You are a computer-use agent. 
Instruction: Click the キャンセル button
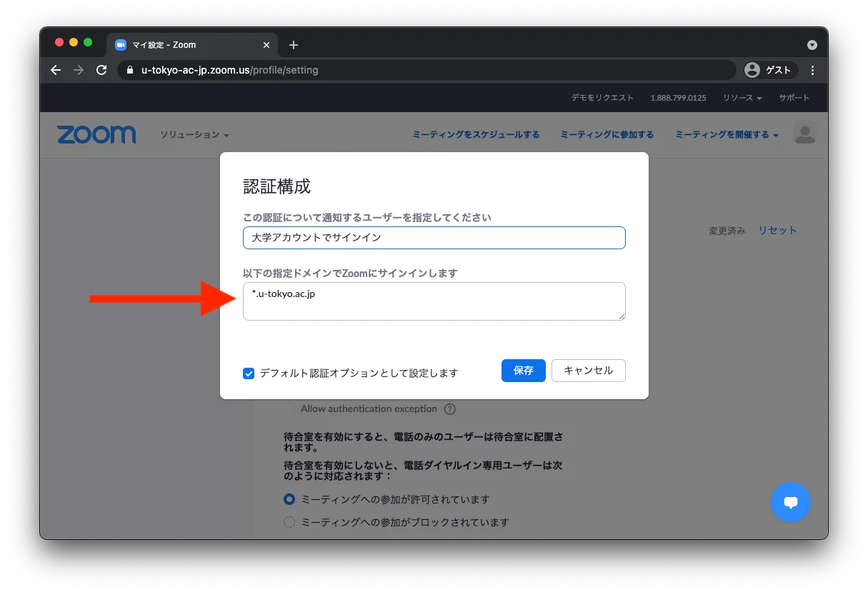coord(588,371)
